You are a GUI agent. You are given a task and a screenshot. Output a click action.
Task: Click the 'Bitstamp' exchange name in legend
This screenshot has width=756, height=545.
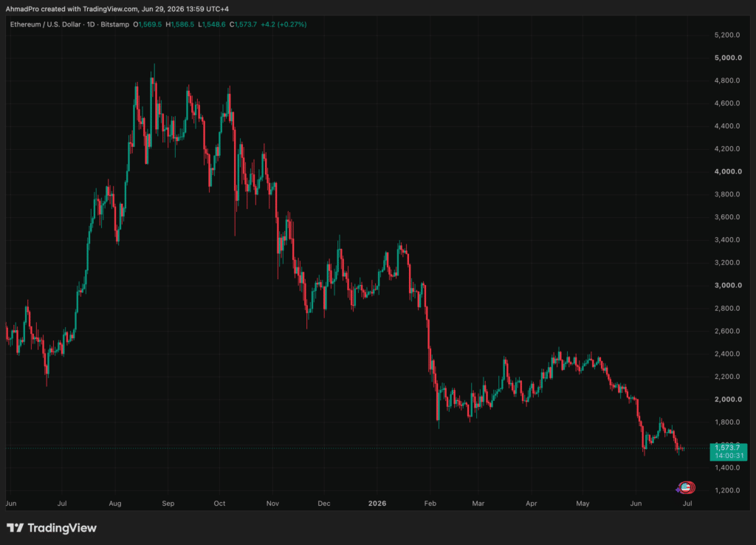click(x=114, y=24)
